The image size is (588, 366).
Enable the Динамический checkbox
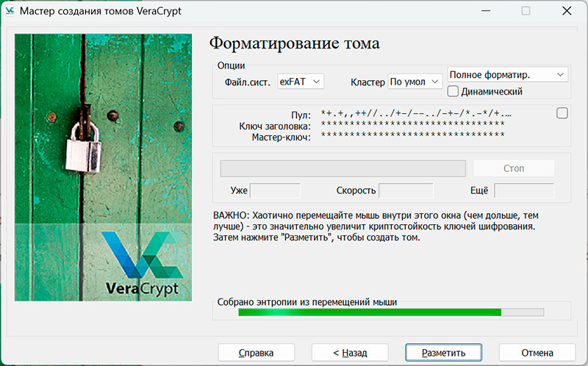point(453,92)
